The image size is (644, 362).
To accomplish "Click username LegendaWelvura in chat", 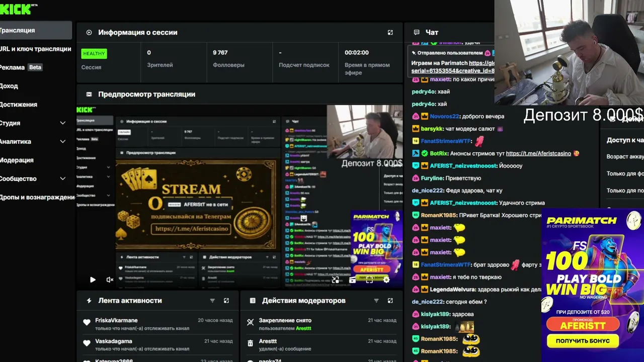I will point(452,289).
